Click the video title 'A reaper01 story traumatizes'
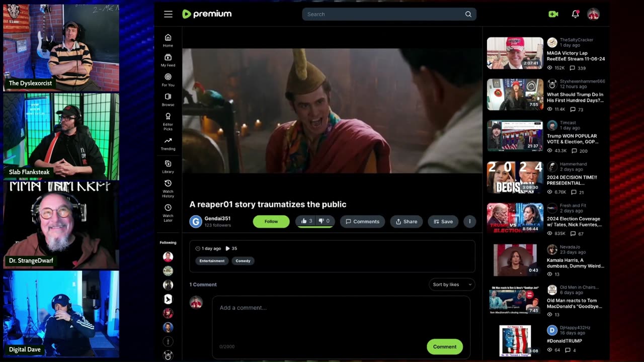Viewport: 644px width, 362px height. 268,204
